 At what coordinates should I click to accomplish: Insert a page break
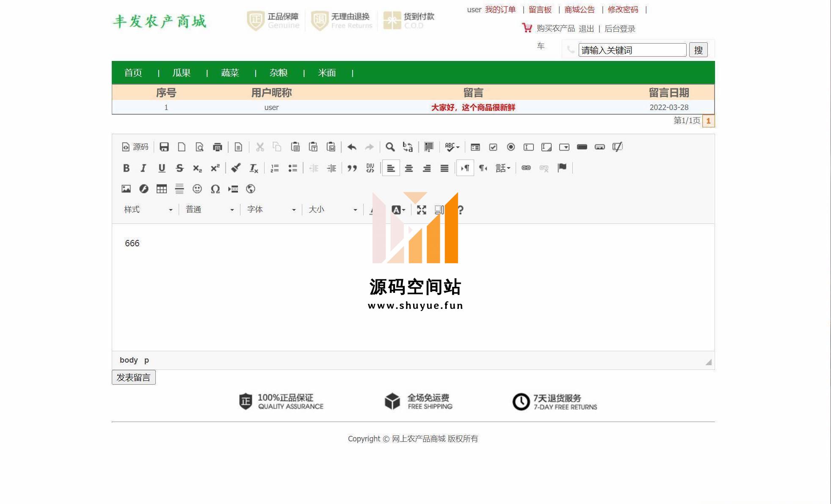pos(233,189)
